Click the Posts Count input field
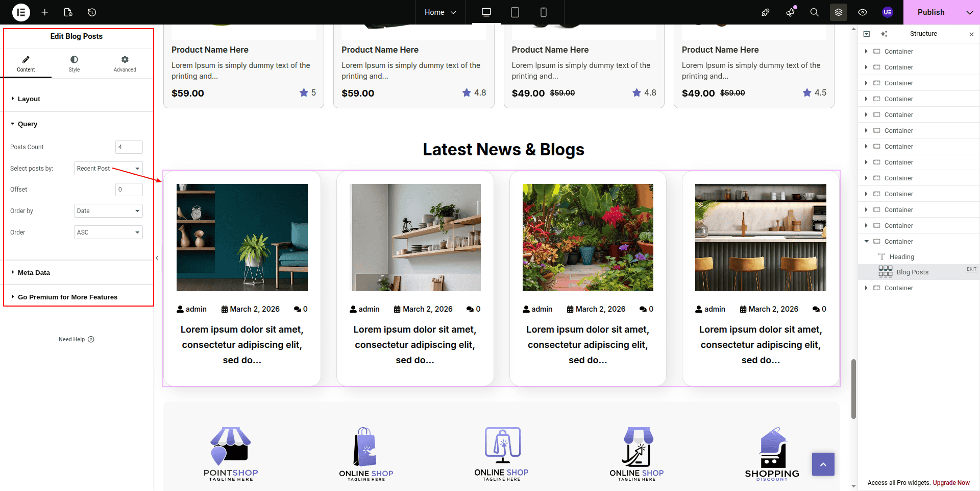Image resolution: width=980 pixels, height=491 pixels. 129,147
